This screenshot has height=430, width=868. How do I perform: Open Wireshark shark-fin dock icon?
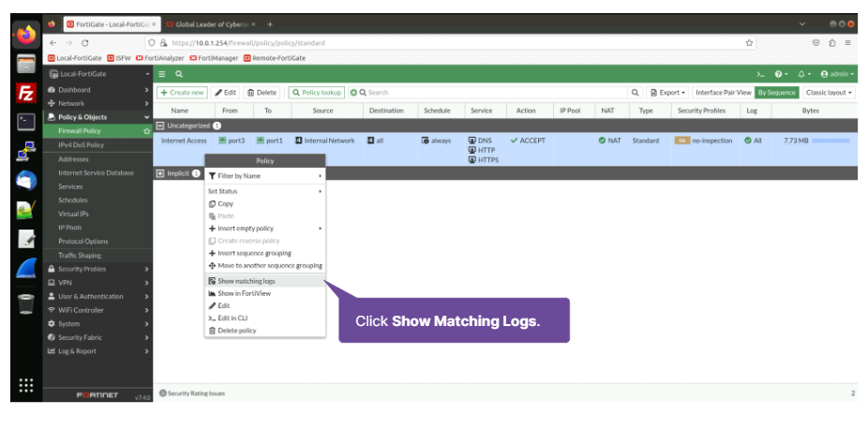26,268
